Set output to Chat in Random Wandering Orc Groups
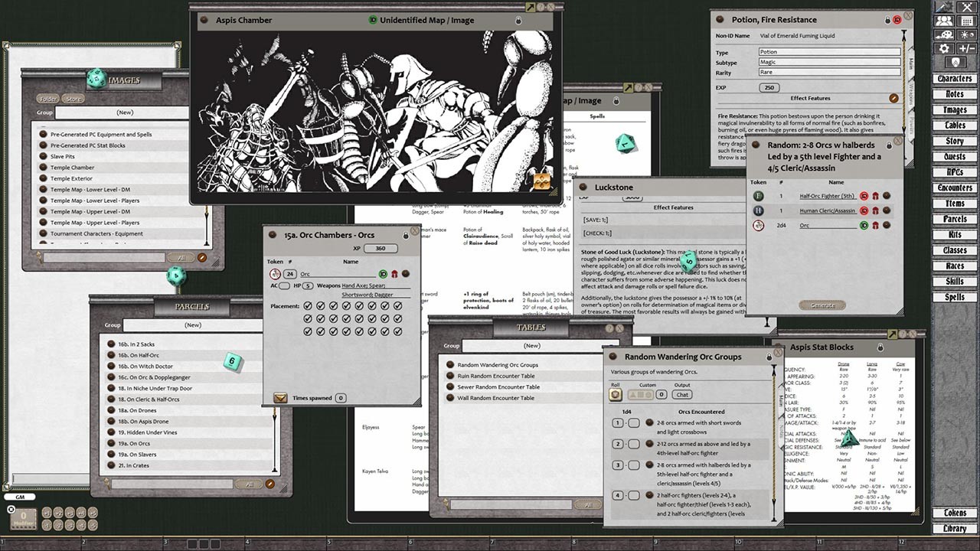This screenshot has height=551, width=980. pyautogui.click(x=682, y=395)
